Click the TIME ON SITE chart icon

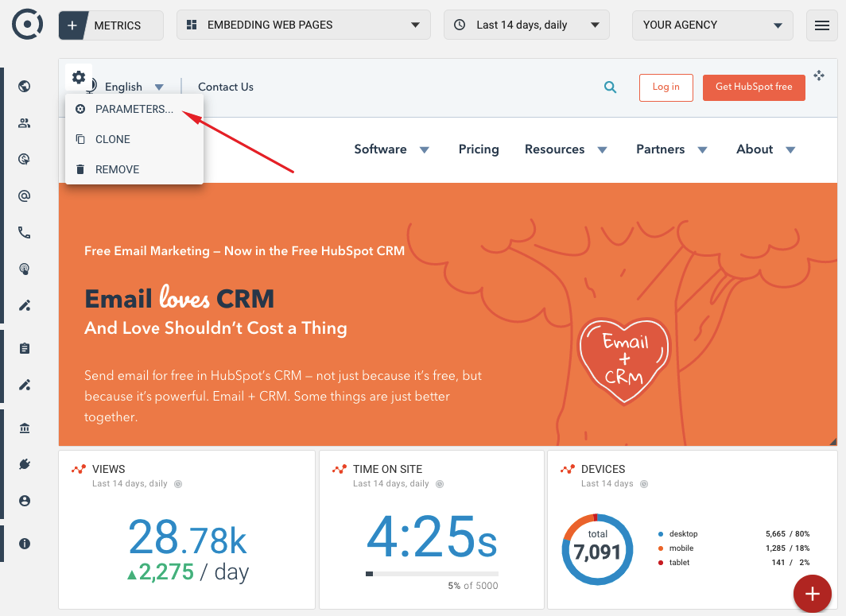point(340,469)
